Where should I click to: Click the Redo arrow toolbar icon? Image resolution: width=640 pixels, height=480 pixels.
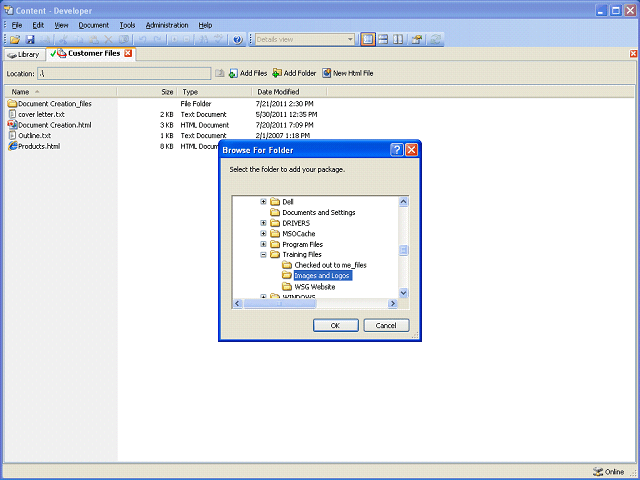[x=158, y=39]
